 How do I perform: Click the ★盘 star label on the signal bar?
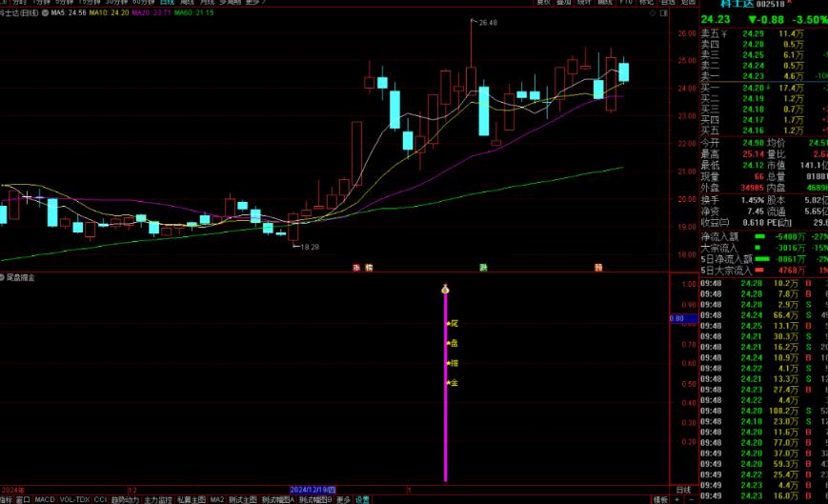[452, 343]
